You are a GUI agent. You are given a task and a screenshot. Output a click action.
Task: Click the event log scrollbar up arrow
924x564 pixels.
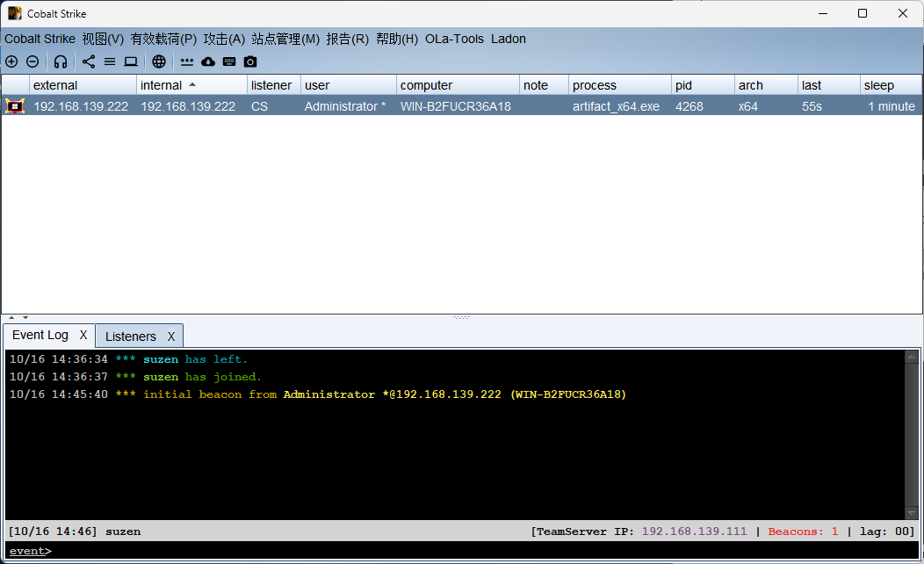912,358
